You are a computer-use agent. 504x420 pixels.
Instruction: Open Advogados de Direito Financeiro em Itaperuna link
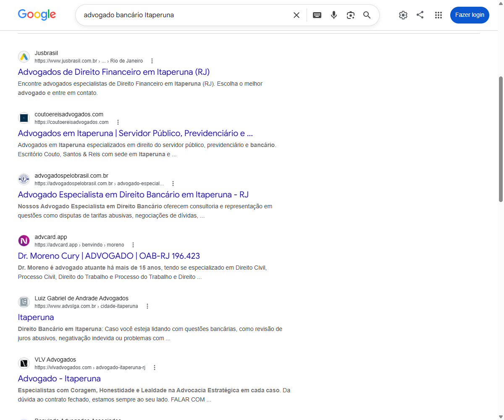tap(114, 72)
